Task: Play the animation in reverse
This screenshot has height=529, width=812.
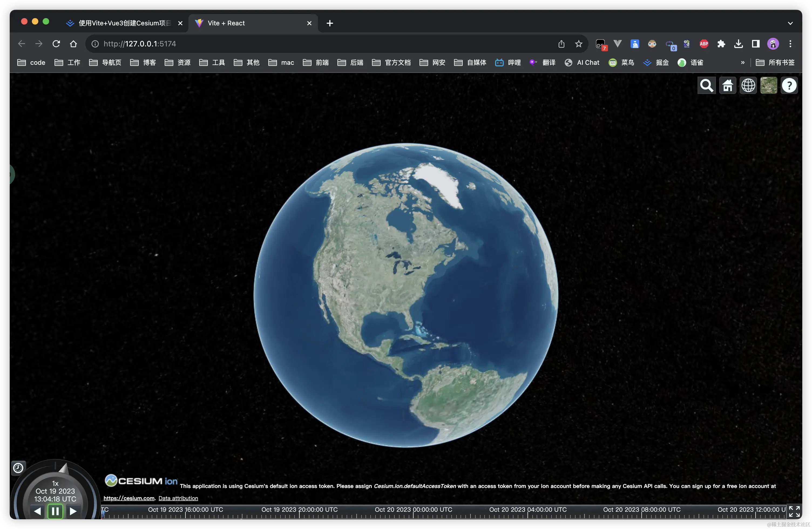Action: coord(38,511)
